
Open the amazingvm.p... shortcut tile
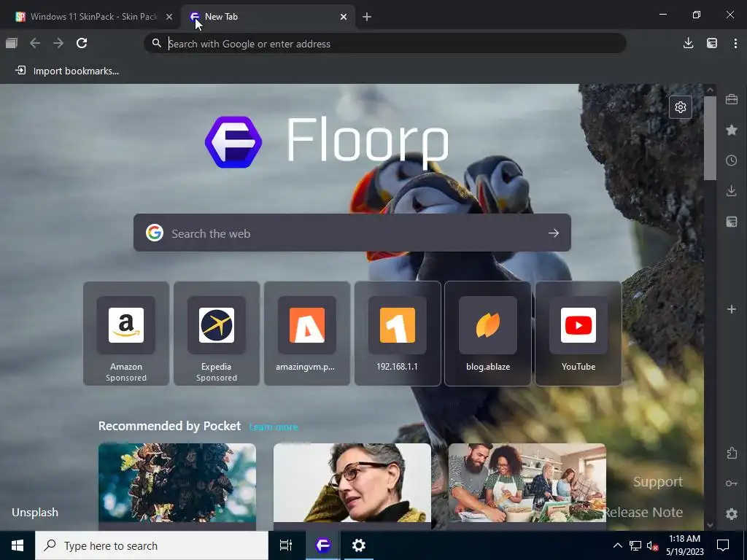307,333
